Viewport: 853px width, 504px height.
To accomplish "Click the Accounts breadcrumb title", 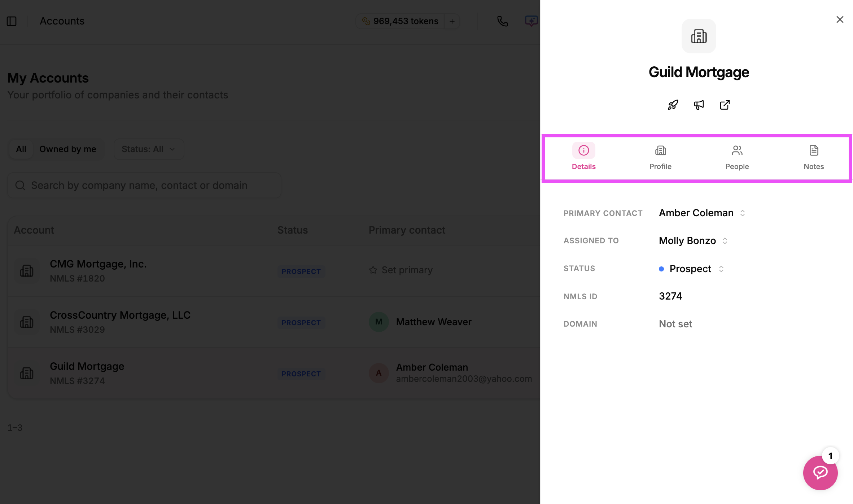I will coord(62,21).
